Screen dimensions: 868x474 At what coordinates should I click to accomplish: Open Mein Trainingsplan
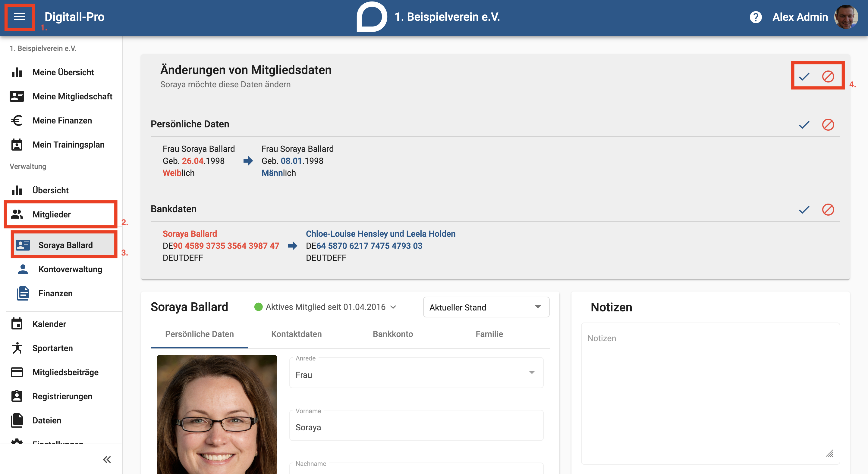[x=61, y=145]
